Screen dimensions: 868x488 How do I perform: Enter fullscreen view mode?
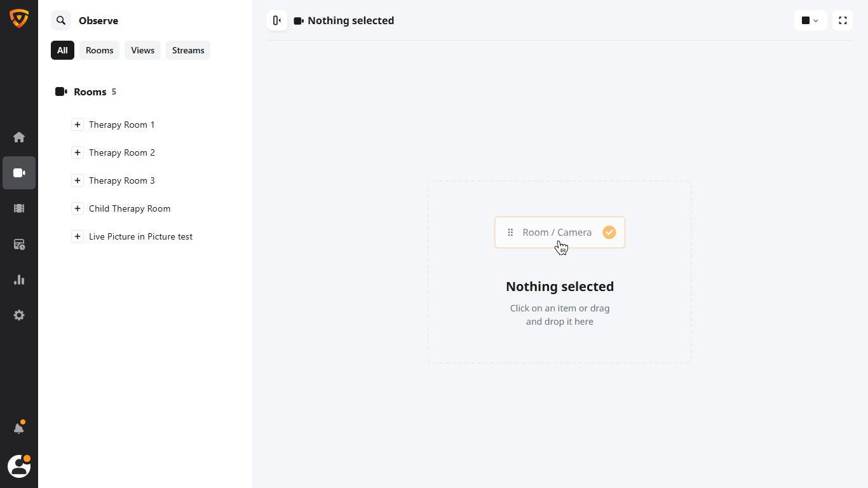(x=843, y=21)
